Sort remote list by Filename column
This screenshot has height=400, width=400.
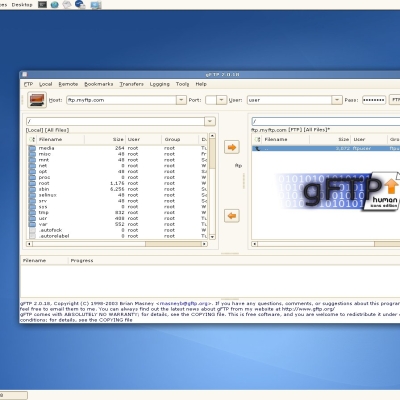286,139
